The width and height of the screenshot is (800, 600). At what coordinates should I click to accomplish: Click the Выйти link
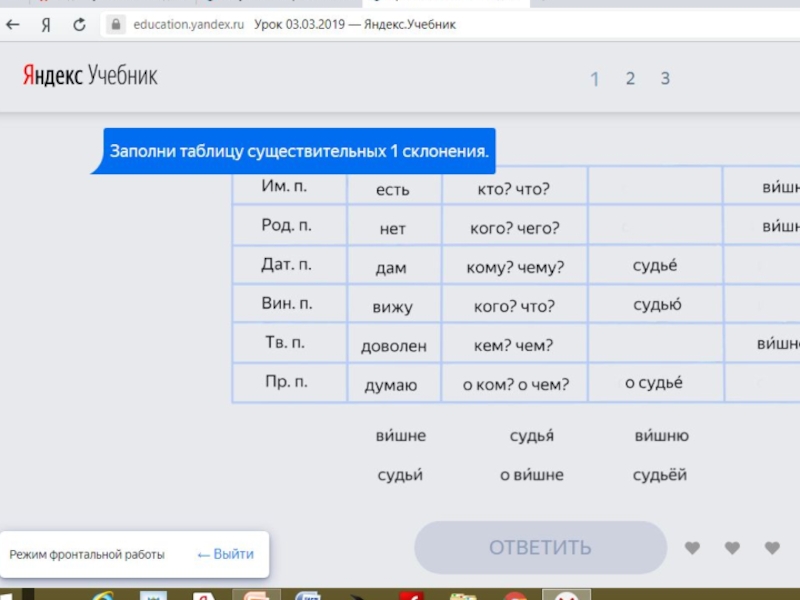pyautogui.click(x=226, y=554)
